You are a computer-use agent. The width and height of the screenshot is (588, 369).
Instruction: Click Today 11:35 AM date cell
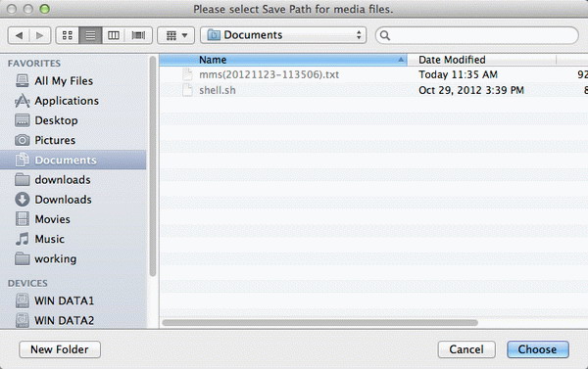click(458, 74)
